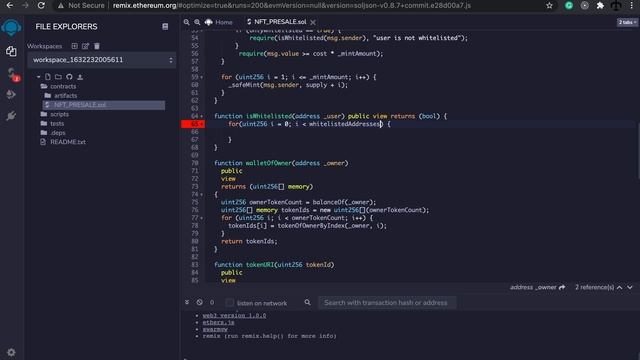Image resolution: width=640 pixels, height=360 pixels.
Task: Reload the browser page
Action: click(x=41, y=6)
